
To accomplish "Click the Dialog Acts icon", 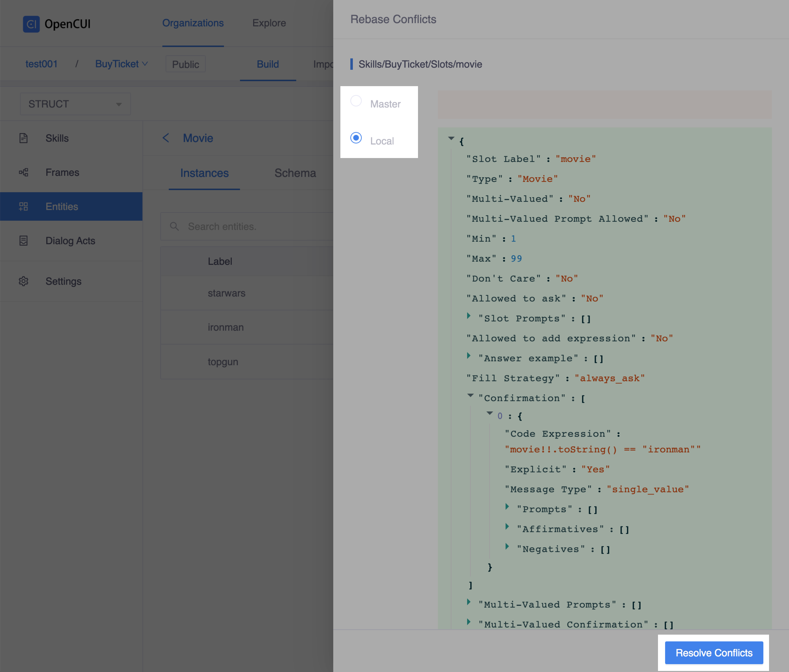I will pos(23,241).
